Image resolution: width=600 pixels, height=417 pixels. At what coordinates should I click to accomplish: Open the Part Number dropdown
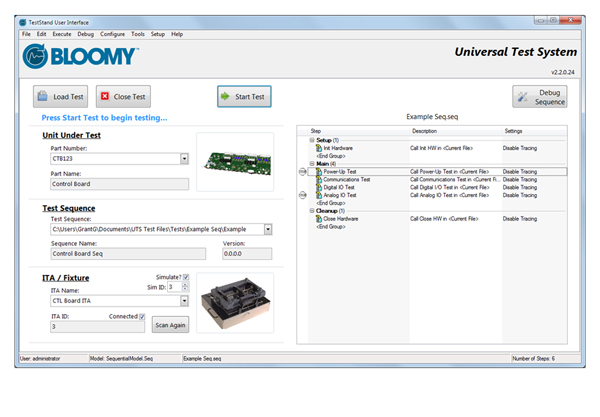tap(185, 158)
